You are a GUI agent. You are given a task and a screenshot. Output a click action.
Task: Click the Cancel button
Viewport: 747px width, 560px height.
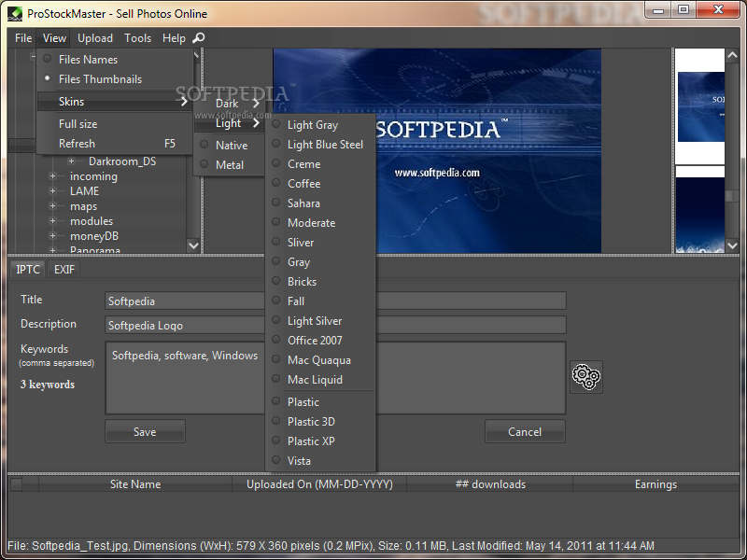(525, 431)
